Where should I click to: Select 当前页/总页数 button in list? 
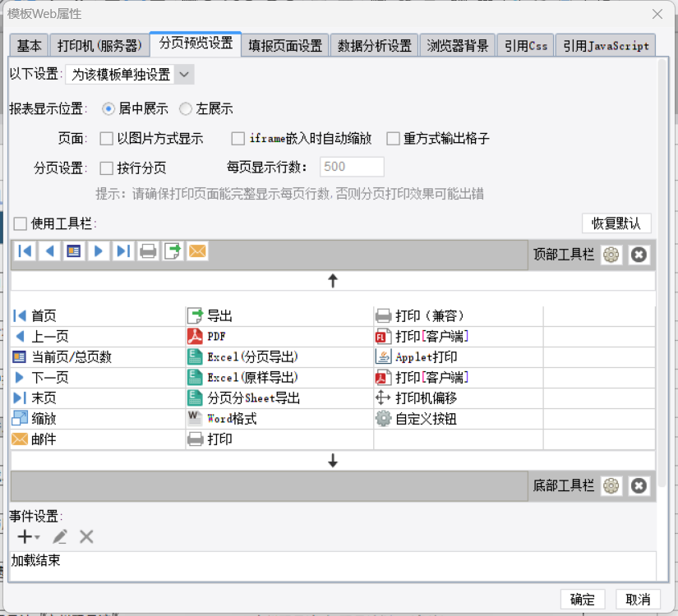click(98, 357)
